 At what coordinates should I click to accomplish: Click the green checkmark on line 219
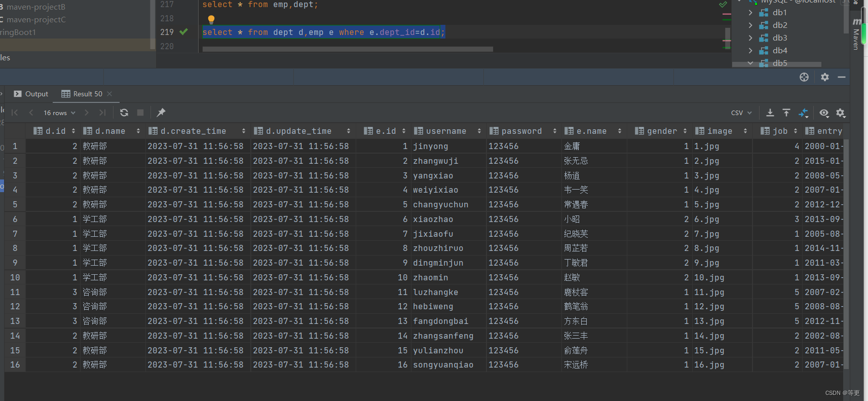183,32
